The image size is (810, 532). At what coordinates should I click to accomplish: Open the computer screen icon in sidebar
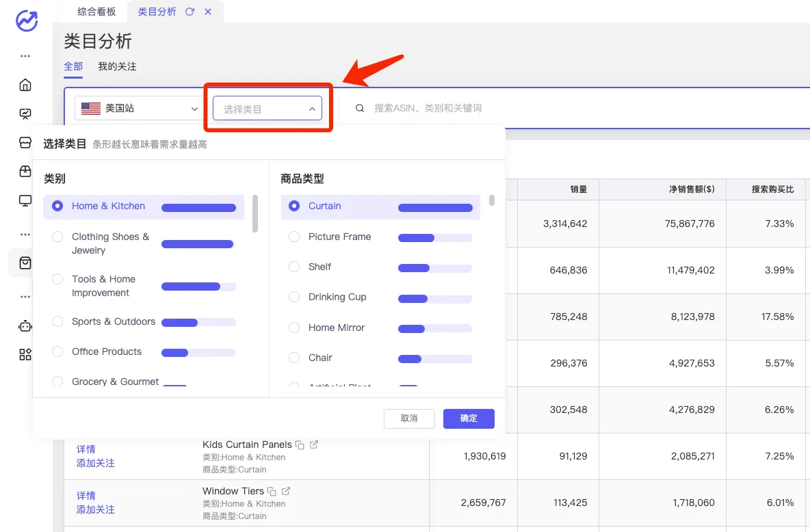(25, 200)
